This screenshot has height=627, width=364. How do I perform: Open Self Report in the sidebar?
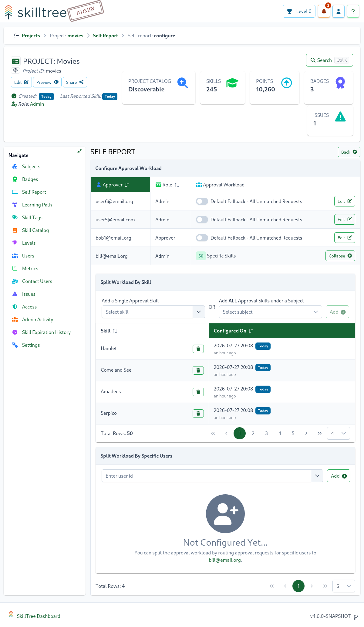(x=34, y=192)
